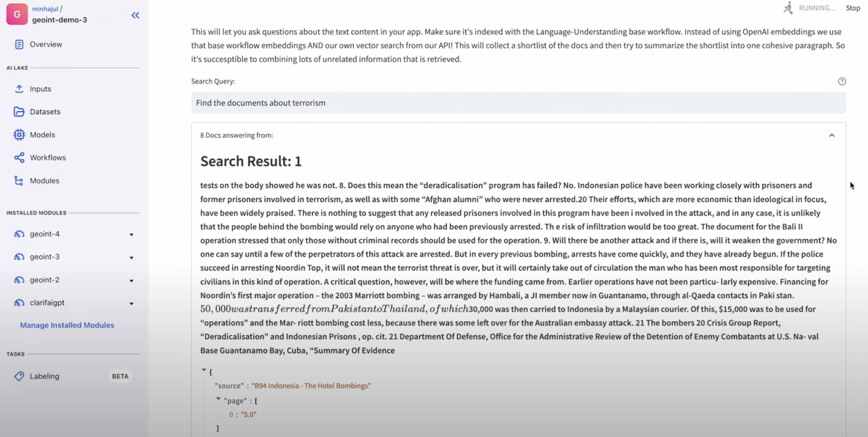The width and height of the screenshot is (868, 437).
Task: Open the clarifaigpt module dropdown
Action: tap(131, 303)
